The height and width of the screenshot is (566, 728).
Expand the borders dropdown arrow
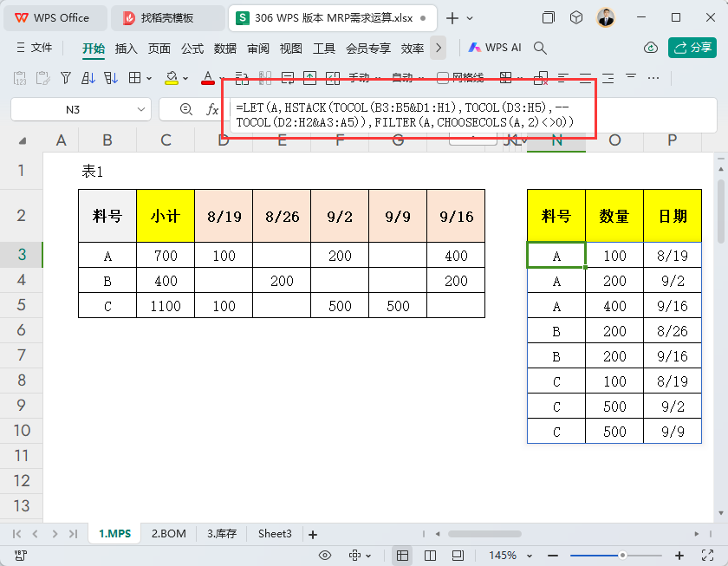point(149,78)
